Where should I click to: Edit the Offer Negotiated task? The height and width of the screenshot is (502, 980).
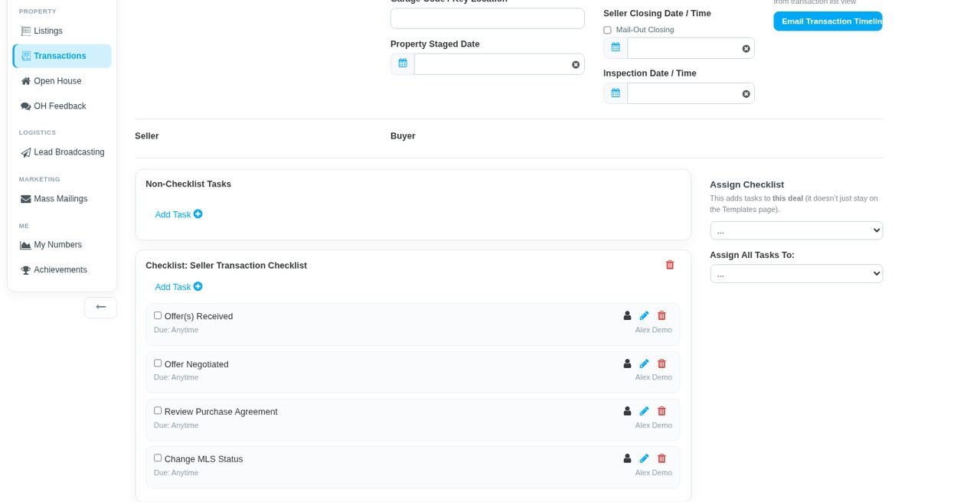(644, 363)
